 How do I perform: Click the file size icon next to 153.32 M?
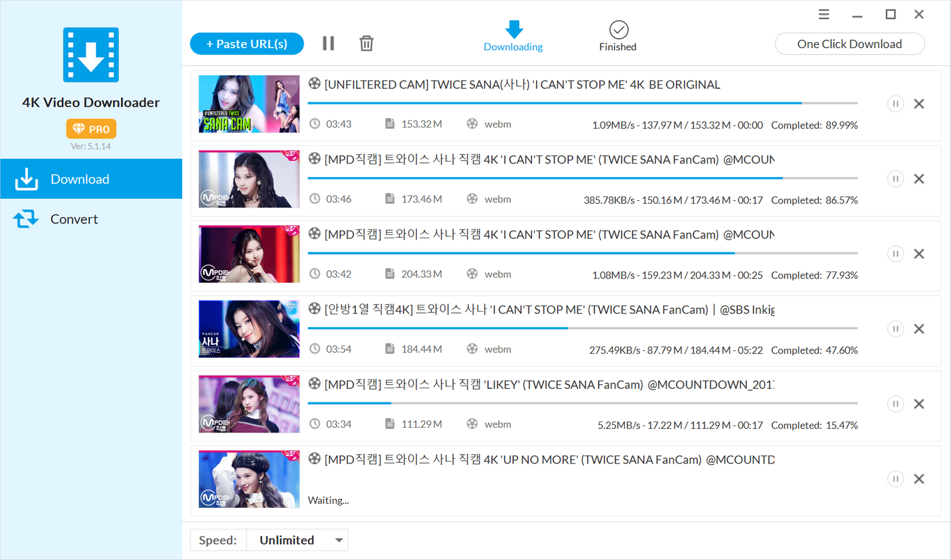(390, 124)
